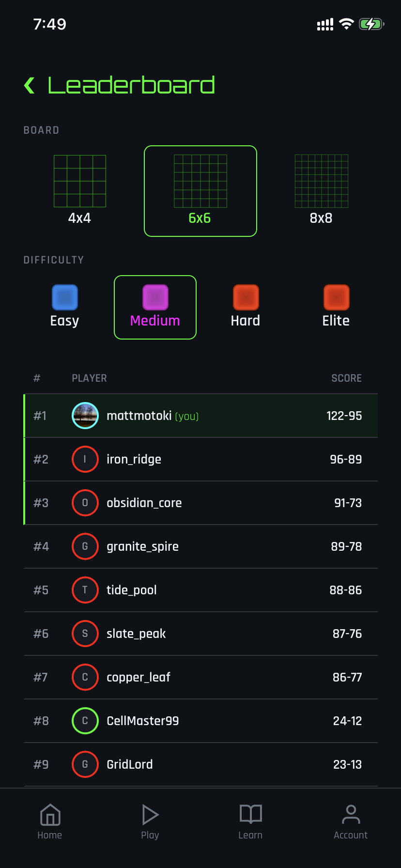Click the PLAYER column header
Viewport: 401px width, 868px height.
89,378
